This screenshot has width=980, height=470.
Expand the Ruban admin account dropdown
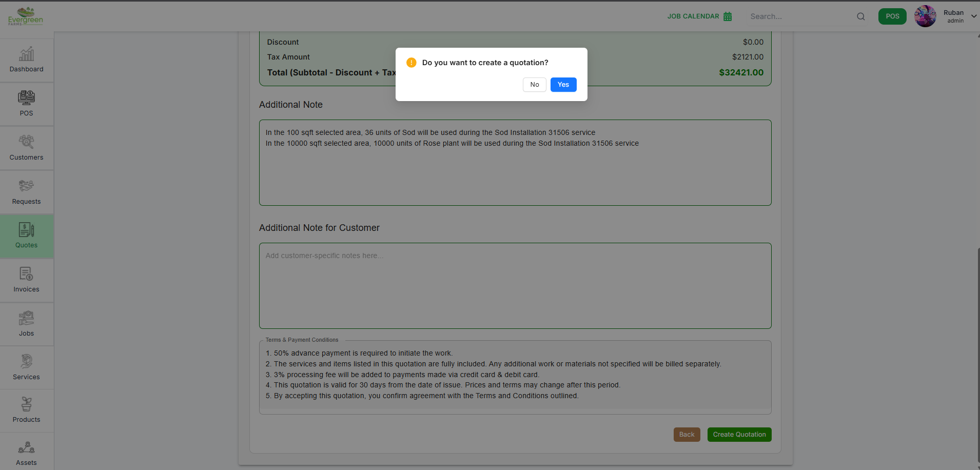(x=974, y=16)
